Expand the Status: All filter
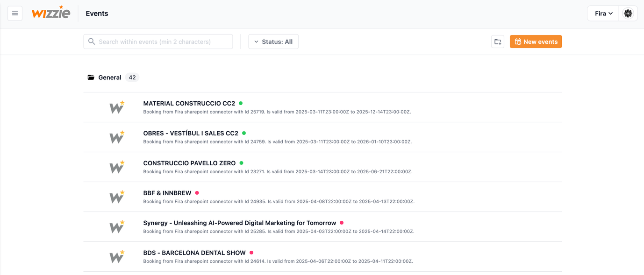644x275 pixels. [273, 42]
